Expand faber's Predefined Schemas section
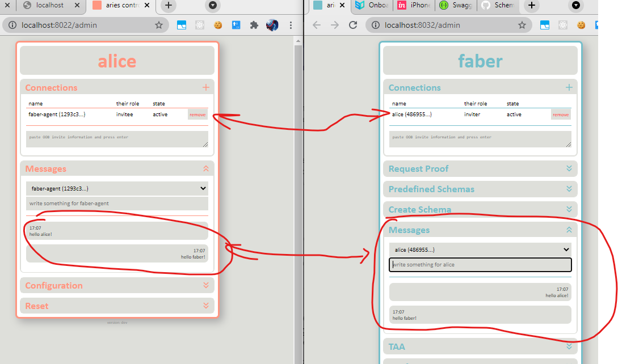Viewport: 618px width, 364px height. click(569, 189)
